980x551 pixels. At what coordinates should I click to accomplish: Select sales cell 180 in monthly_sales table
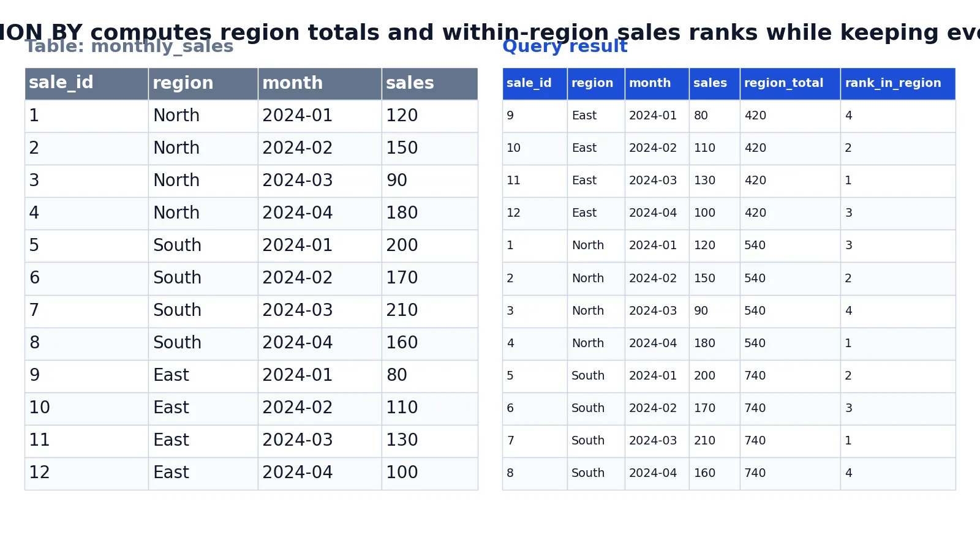(x=429, y=214)
